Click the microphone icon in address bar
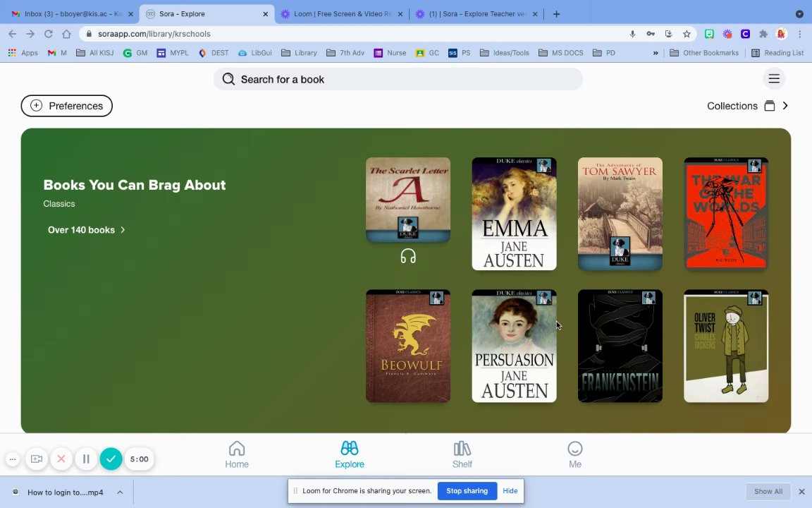The height and width of the screenshot is (508, 812). [x=632, y=34]
